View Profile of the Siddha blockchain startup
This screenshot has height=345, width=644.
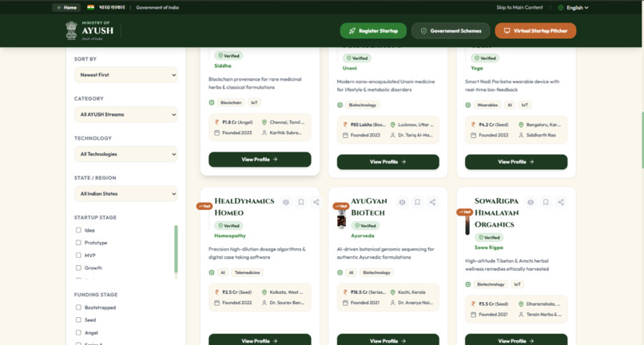click(x=260, y=160)
